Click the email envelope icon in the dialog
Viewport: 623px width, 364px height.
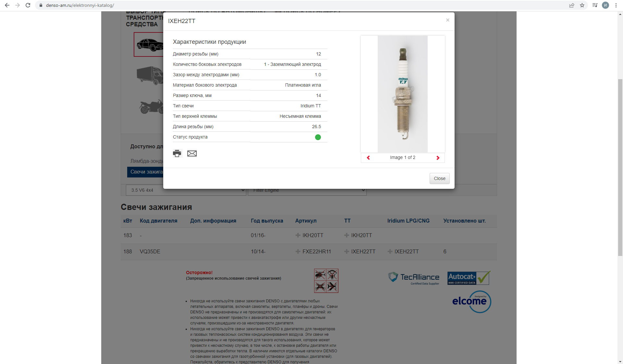192,153
